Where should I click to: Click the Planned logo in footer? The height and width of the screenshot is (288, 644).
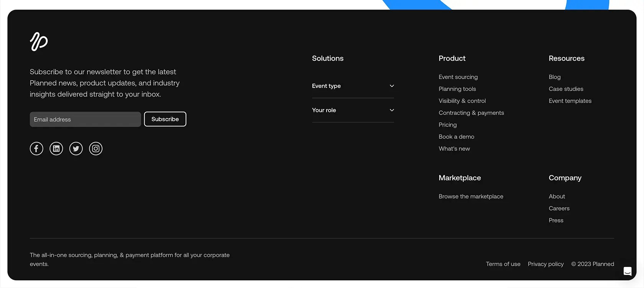(39, 41)
